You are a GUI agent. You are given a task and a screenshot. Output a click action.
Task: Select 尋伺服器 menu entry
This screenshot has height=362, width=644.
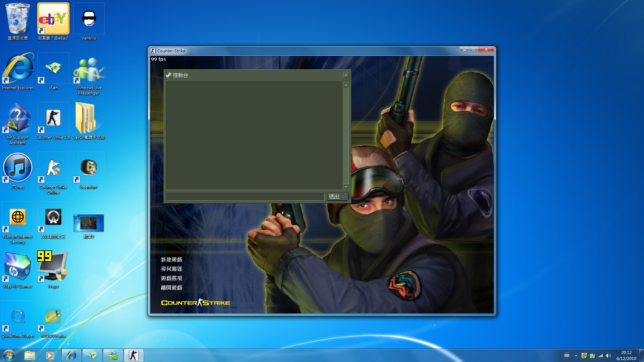pos(171,269)
